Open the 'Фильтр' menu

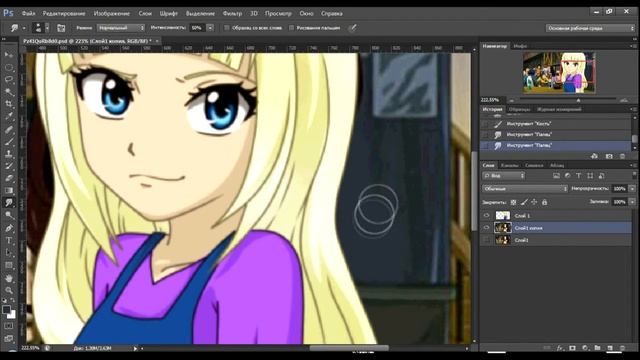[x=232, y=13]
